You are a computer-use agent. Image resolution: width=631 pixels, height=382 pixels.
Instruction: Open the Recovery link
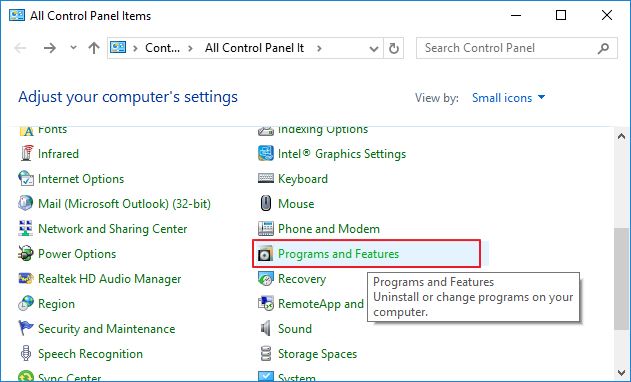(x=302, y=279)
